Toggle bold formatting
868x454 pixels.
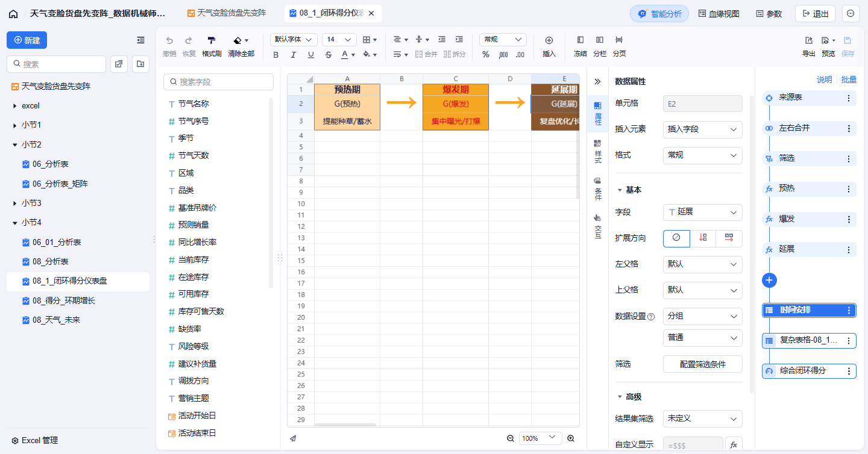[276, 55]
